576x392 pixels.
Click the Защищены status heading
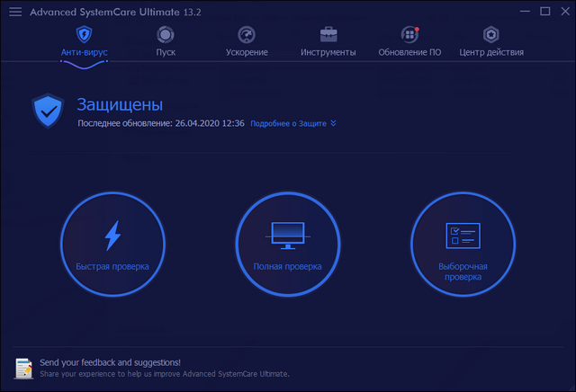pyautogui.click(x=120, y=104)
